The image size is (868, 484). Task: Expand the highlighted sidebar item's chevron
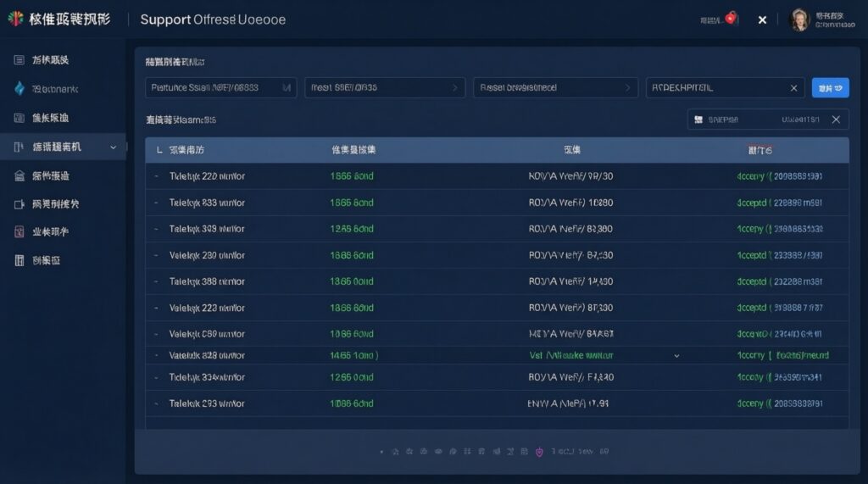coord(114,147)
